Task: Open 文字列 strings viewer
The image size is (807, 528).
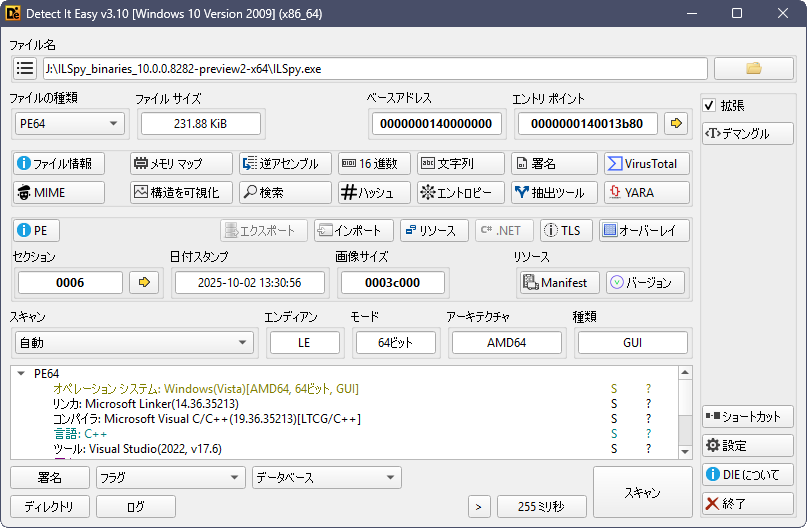Action: coord(461,164)
